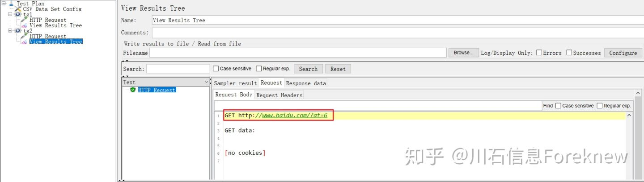Click the Search button
The width and height of the screenshot is (644, 182).
point(308,69)
